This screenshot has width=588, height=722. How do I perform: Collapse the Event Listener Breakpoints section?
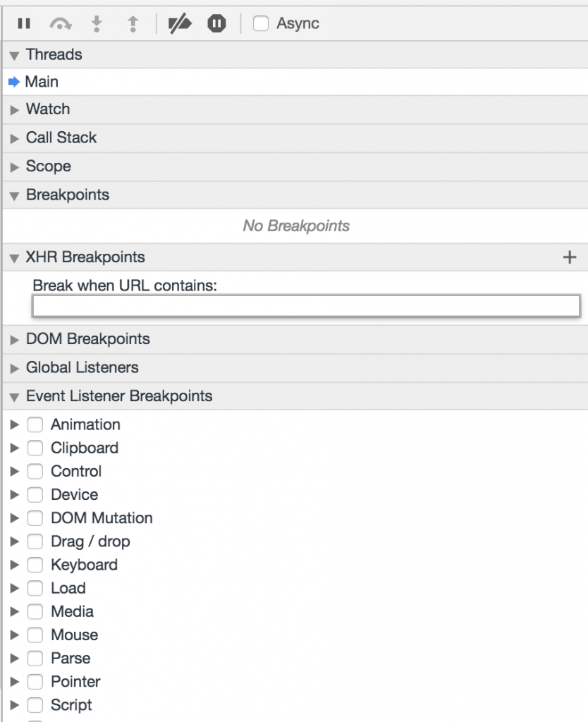coord(14,396)
